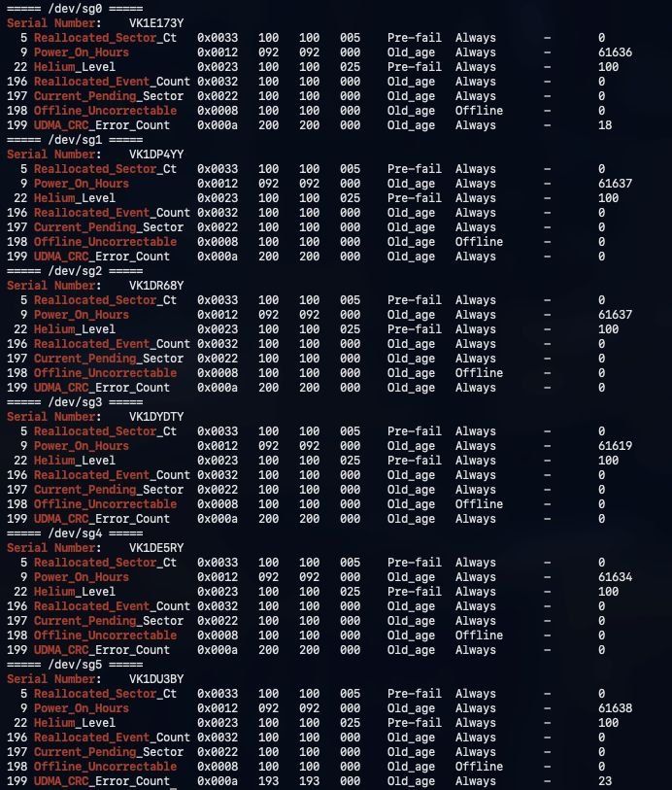
Task: Click serial number VK1DE5RY
Action: [x=156, y=548]
